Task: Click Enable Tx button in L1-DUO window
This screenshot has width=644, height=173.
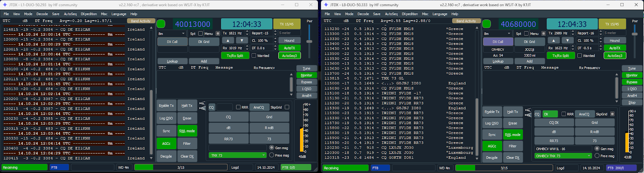Action: 166,105
